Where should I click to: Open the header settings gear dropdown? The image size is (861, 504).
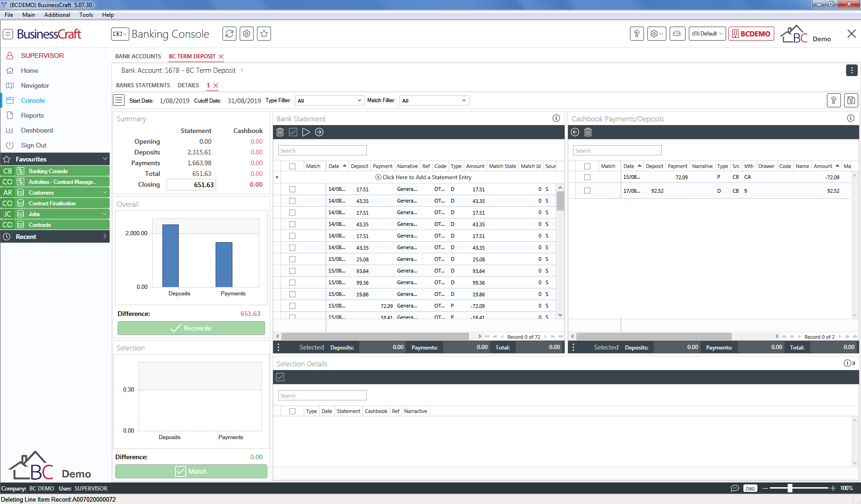tap(657, 34)
